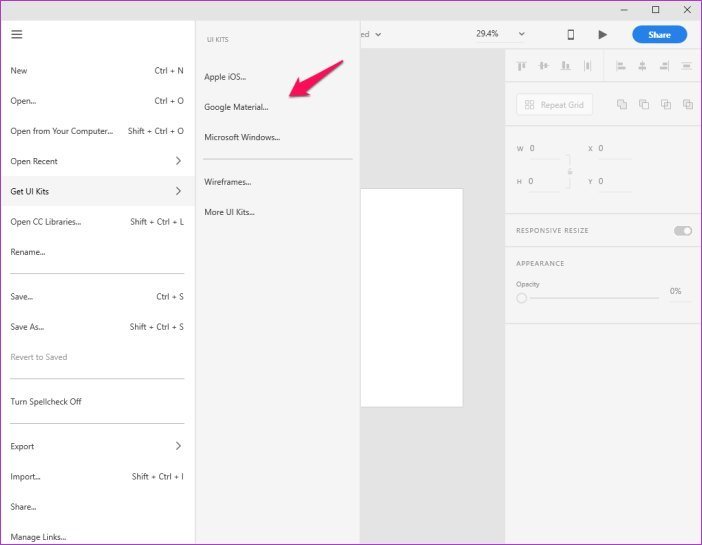The width and height of the screenshot is (702, 545).
Task: Choose Import... menu entry
Action: pyautogui.click(x=97, y=476)
